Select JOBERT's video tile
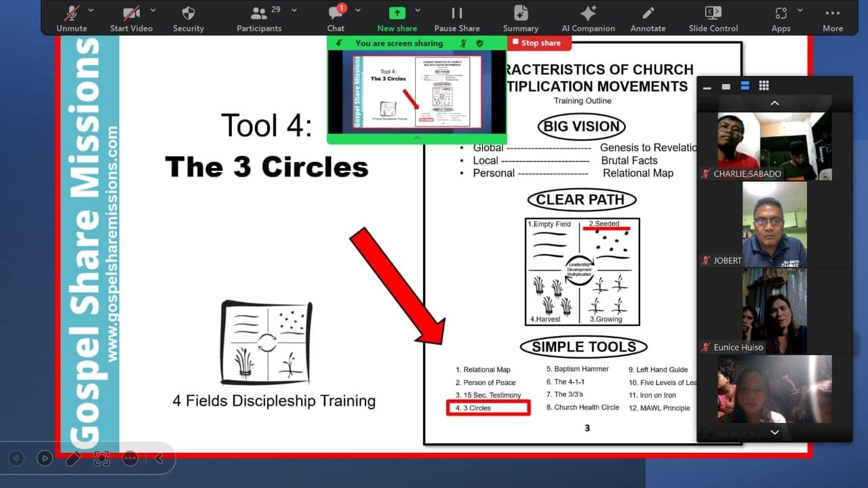868x488 pixels. [x=774, y=224]
